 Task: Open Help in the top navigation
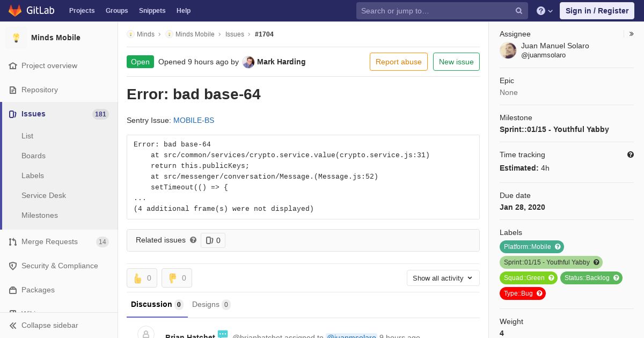click(x=184, y=11)
